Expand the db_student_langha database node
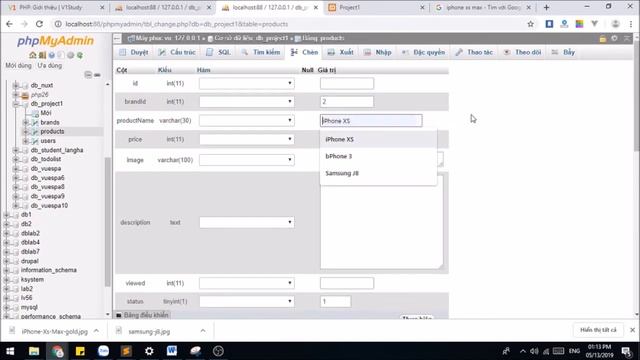The width and height of the screenshot is (640, 360). (16, 150)
